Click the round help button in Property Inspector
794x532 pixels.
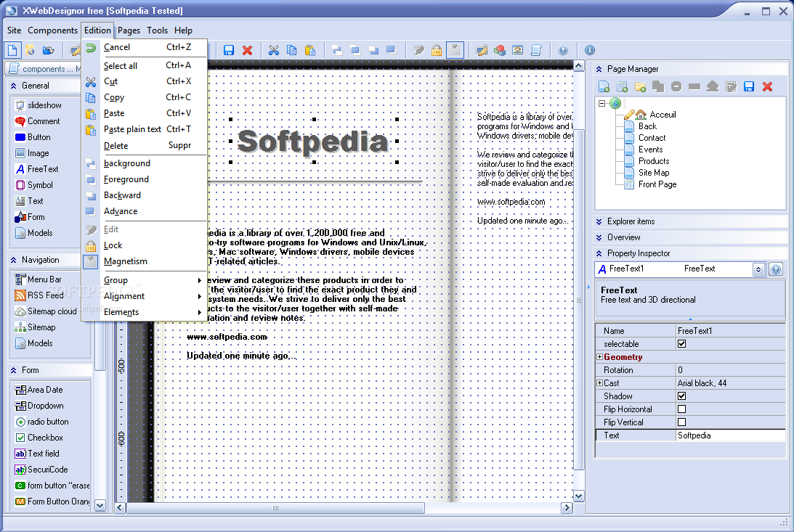[776, 269]
